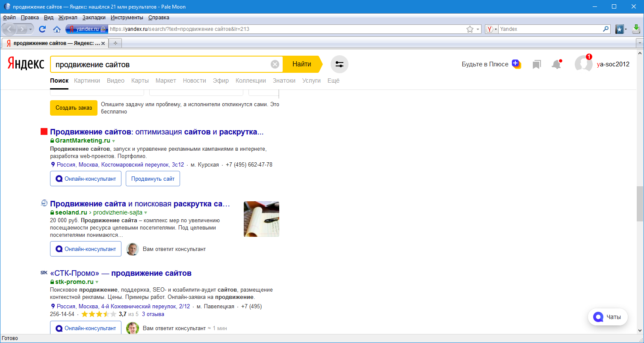Screen dimensions: 644x343
Task: Clear the Yandex search query
Action: click(275, 64)
